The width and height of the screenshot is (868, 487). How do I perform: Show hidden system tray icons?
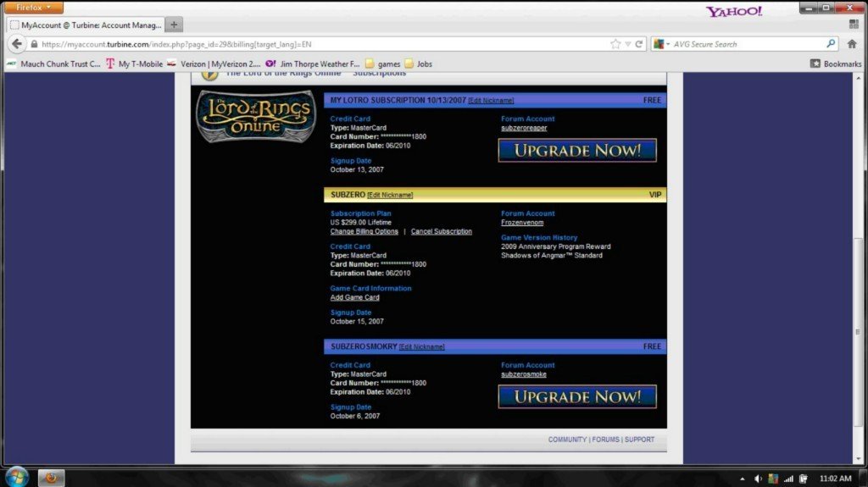[x=743, y=479]
